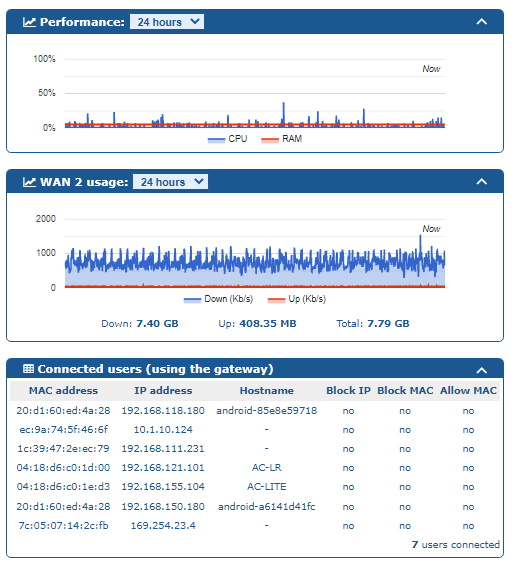Click the peak spike in WAN 2 download graph

420,236
